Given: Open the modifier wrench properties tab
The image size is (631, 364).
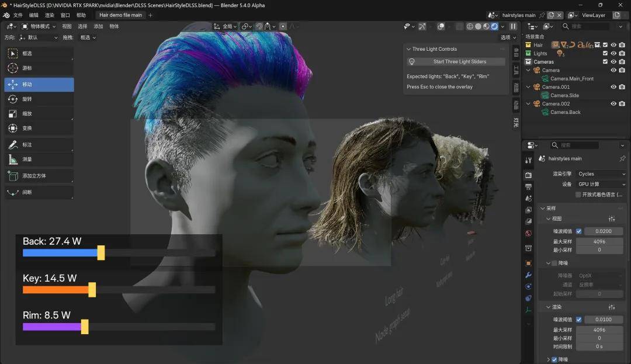Looking at the screenshot, I should [x=528, y=275].
